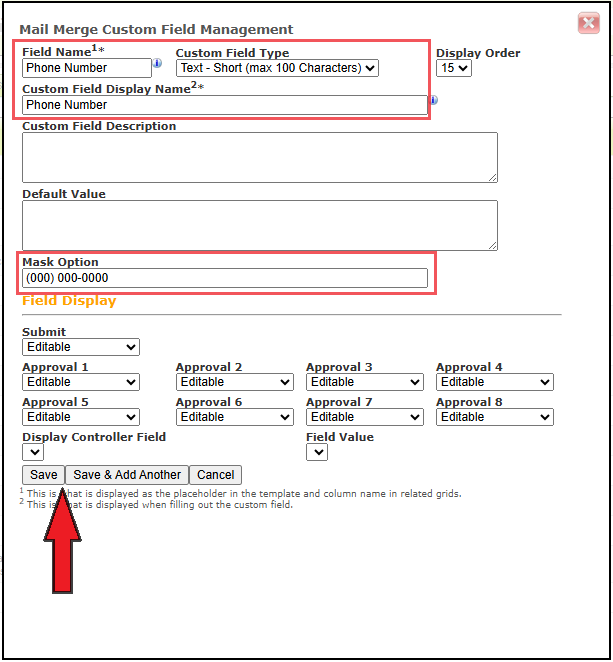Image resolution: width=613 pixels, height=662 pixels.
Task: Click Save & Add Another button
Action: (127, 475)
